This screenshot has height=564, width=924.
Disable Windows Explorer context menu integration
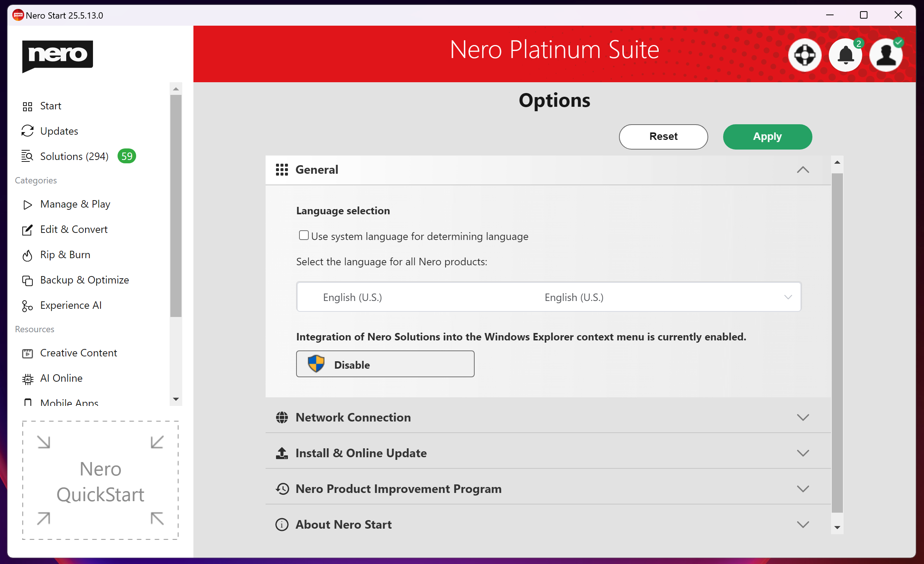tap(385, 364)
